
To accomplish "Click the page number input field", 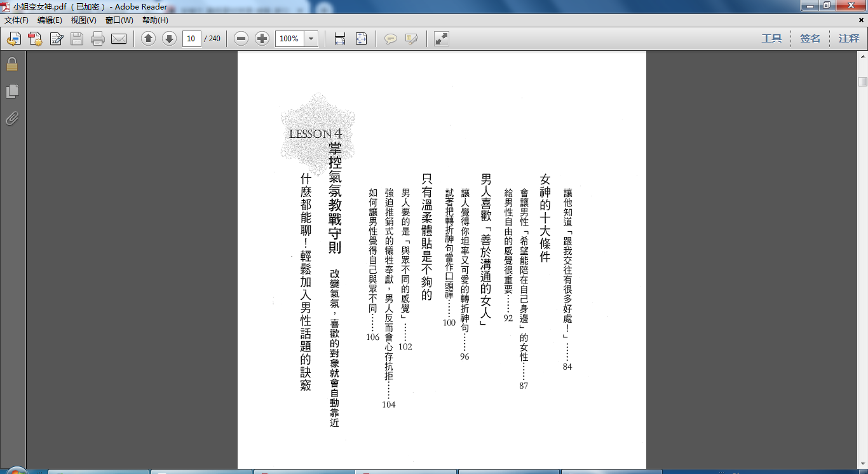I will pyautogui.click(x=191, y=39).
